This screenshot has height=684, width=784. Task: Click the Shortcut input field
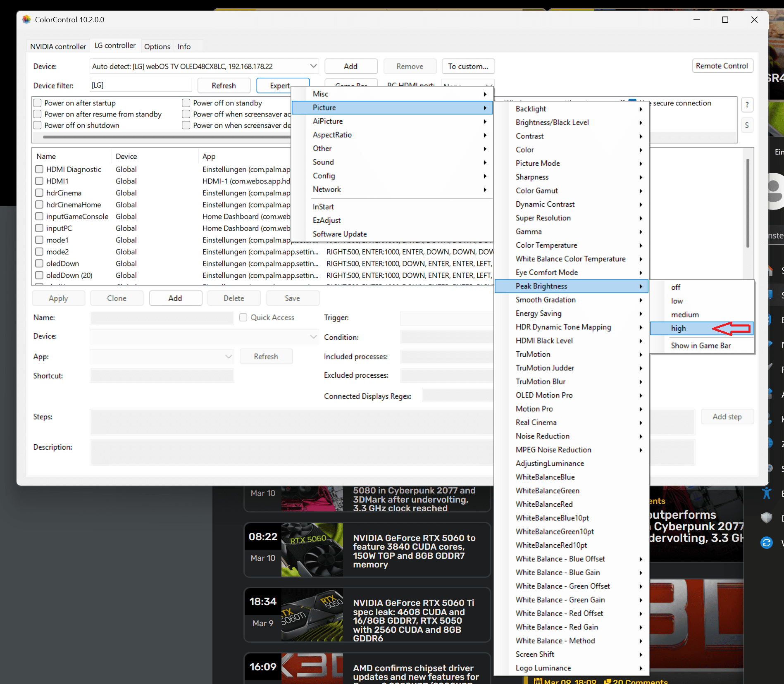click(x=162, y=376)
